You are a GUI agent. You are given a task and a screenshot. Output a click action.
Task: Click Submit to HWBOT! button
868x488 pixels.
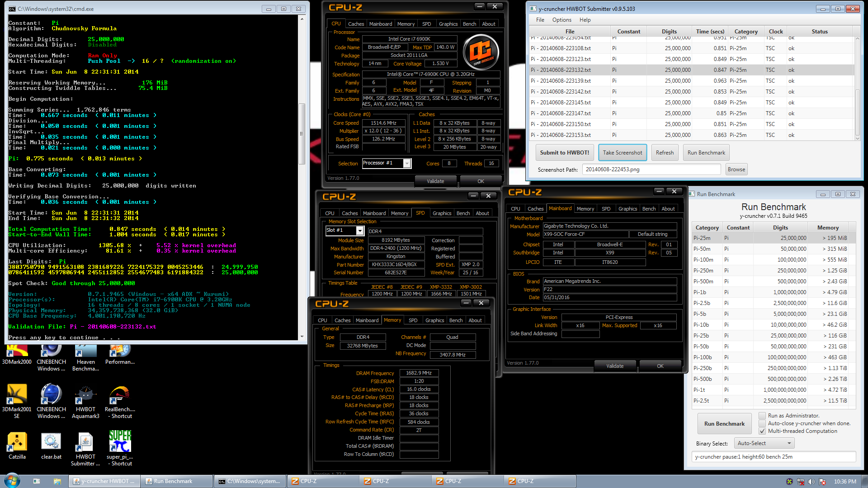tap(564, 153)
